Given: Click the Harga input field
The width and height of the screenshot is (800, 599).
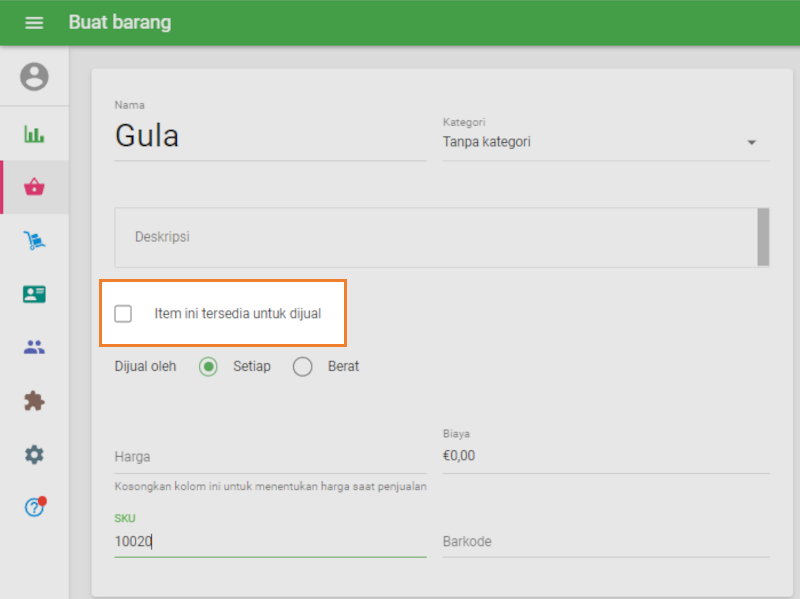Looking at the screenshot, I should [x=270, y=456].
